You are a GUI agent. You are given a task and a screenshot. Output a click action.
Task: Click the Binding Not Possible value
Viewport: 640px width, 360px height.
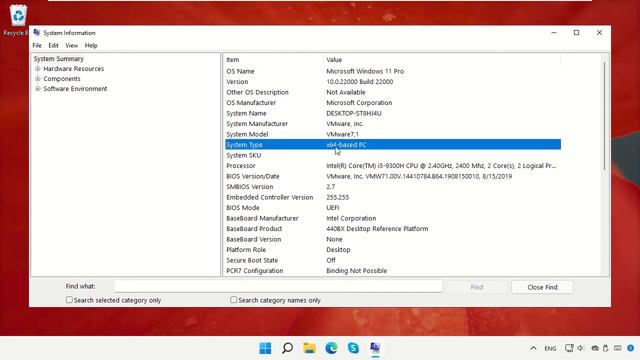pos(356,271)
